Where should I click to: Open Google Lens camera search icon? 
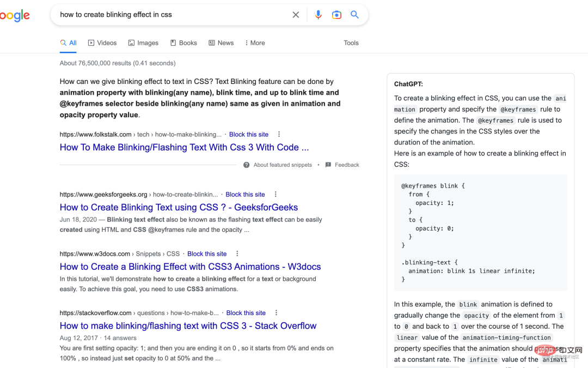coord(336,15)
